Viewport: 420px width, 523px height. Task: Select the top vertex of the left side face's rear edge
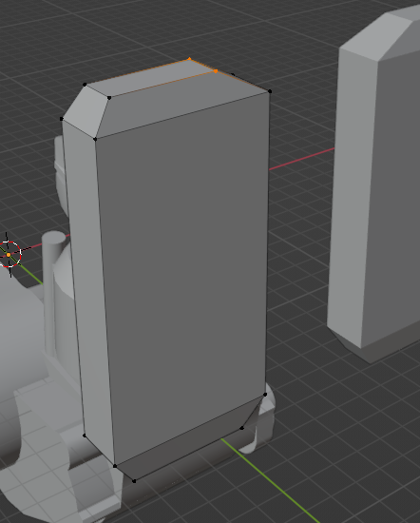point(62,119)
